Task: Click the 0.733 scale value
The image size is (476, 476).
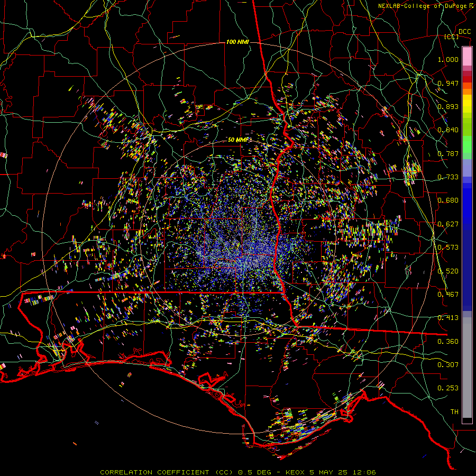Action: coord(448,177)
